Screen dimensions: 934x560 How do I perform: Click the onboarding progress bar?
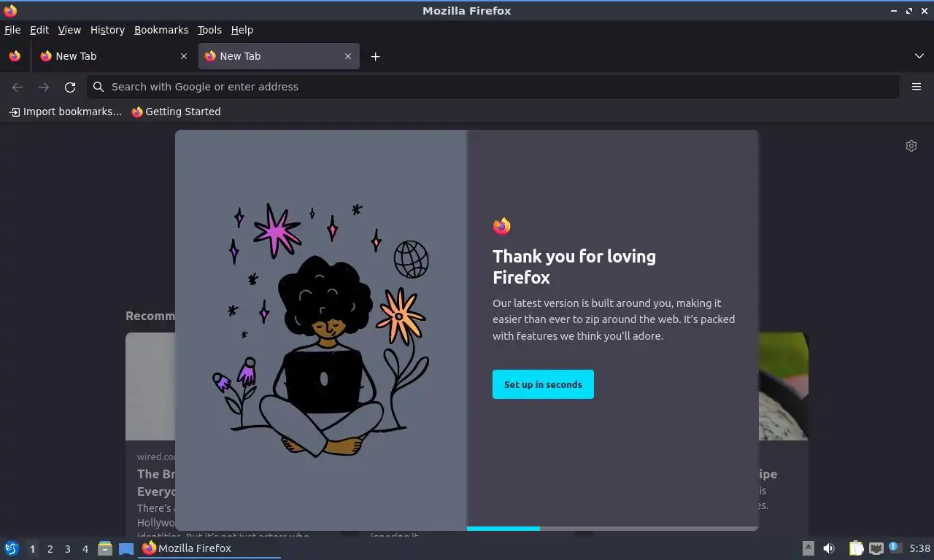(x=613, y=528)
